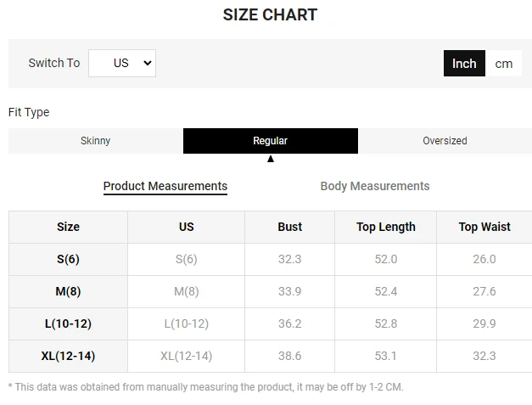Click the Bust column header
The height and width of the screenshot is (405, 532).
tap(289, 227)
